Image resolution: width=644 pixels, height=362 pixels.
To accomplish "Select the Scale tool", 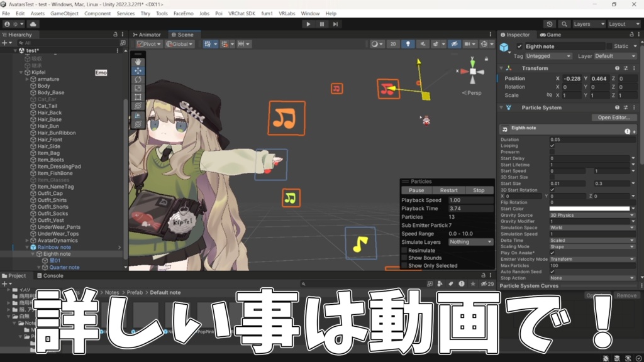I will point(138,88).
